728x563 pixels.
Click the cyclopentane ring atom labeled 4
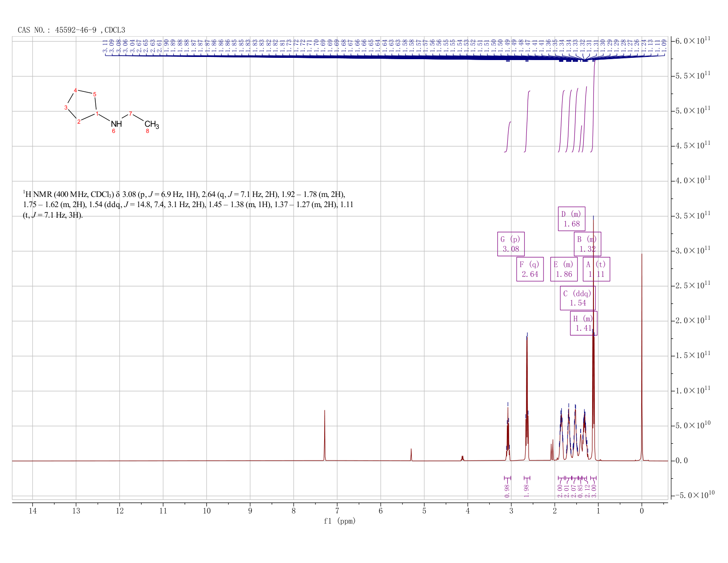click(75, 91)
